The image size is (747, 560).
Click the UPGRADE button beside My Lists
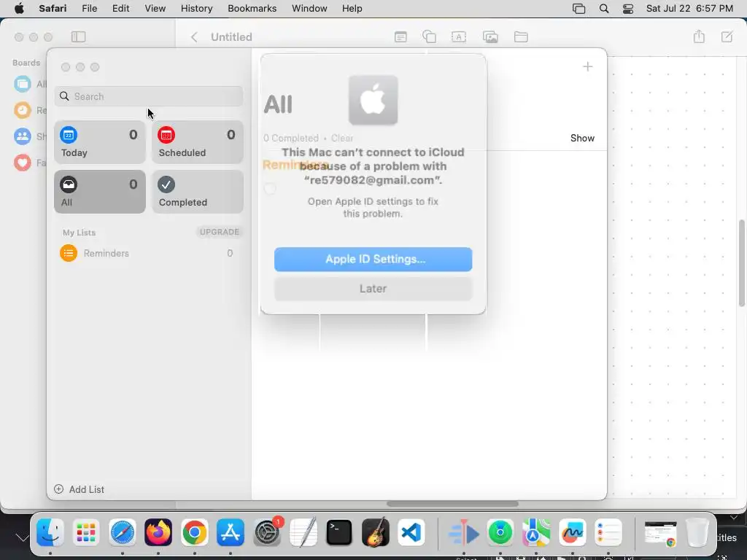219,232
